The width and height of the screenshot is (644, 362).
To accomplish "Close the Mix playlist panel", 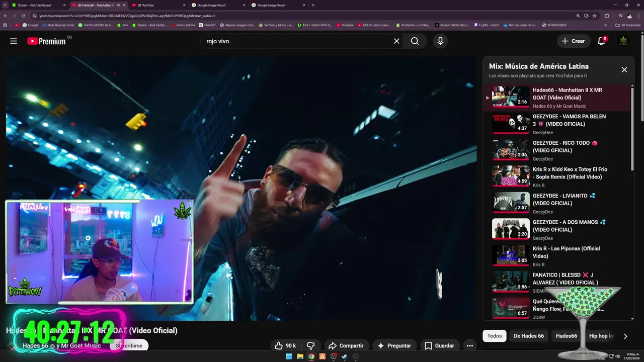I will tap(624, 70).
